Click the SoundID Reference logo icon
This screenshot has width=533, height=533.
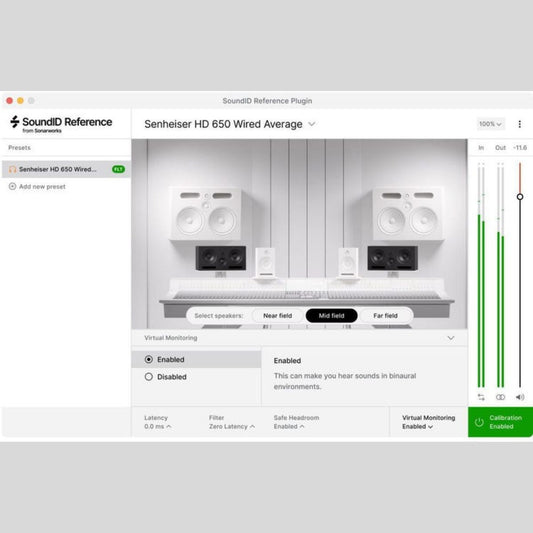(x=15, y=121)
